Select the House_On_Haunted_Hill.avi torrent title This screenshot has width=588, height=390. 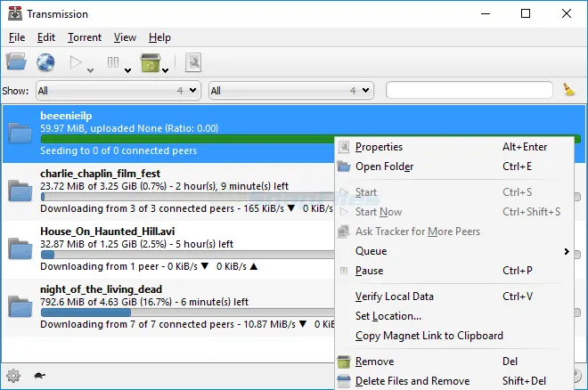click(107, 232)
